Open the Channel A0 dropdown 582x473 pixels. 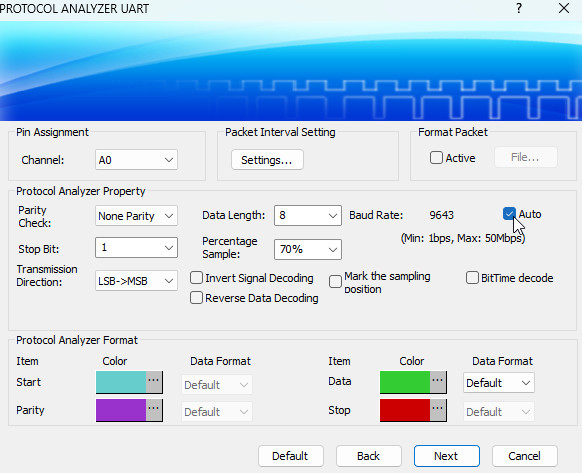click(x=136, y=160)
